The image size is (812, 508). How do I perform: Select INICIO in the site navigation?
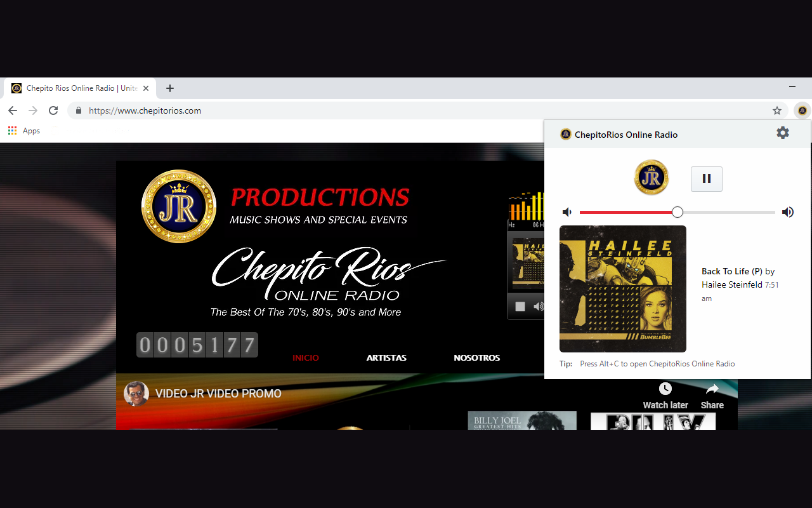click(x=306, y=358)
